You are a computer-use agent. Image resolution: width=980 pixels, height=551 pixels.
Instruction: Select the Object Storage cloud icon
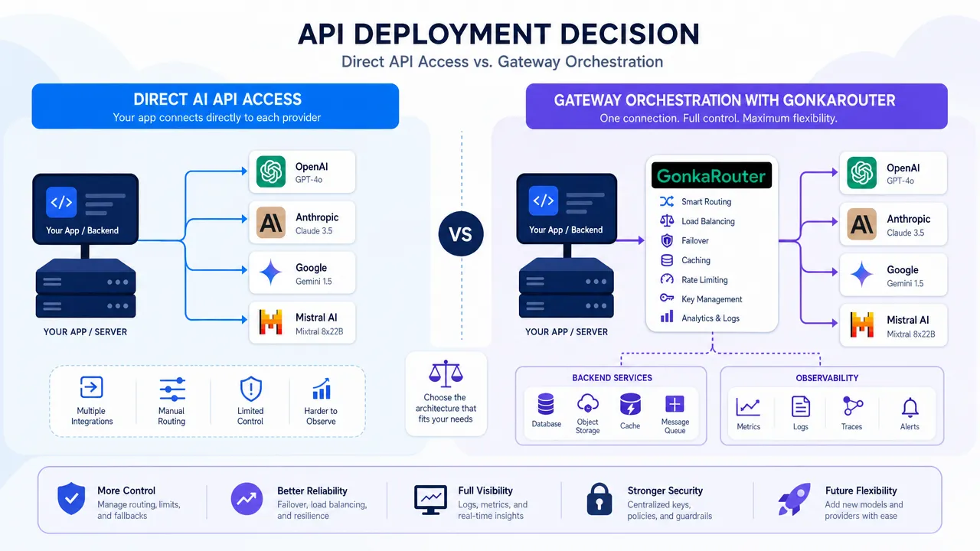[x=588, y=403]
